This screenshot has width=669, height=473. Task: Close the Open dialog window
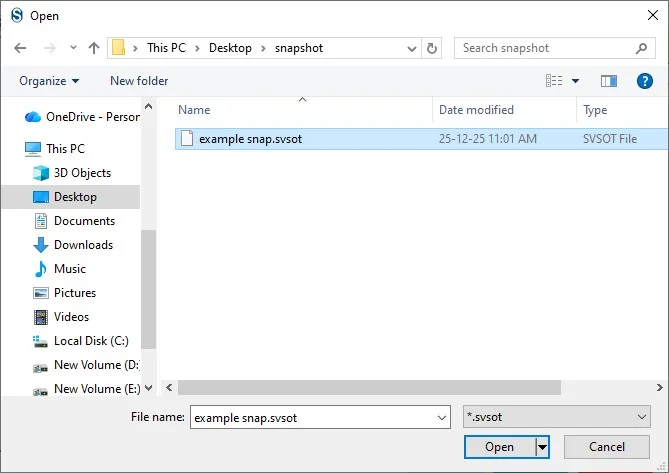coord(653,15)
